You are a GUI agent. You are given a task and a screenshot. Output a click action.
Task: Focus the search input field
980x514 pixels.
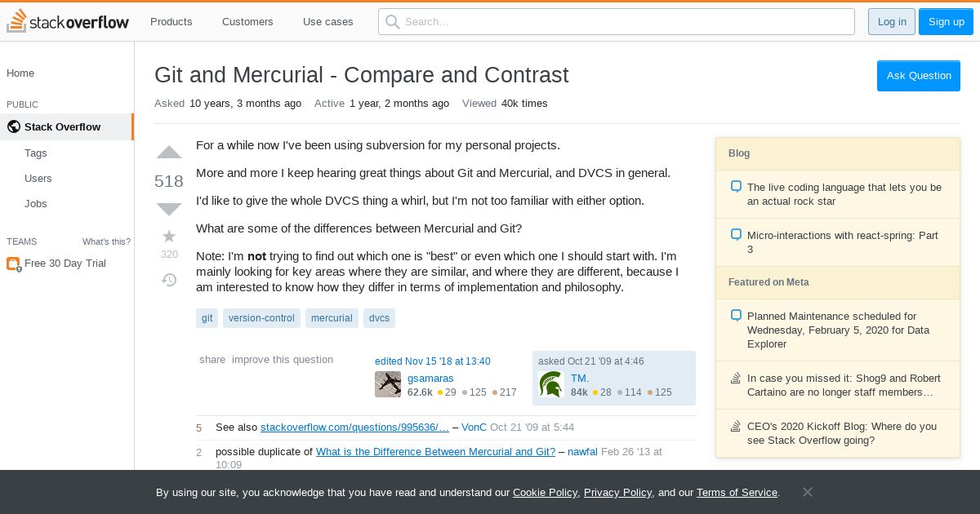[x=617, y=22]
